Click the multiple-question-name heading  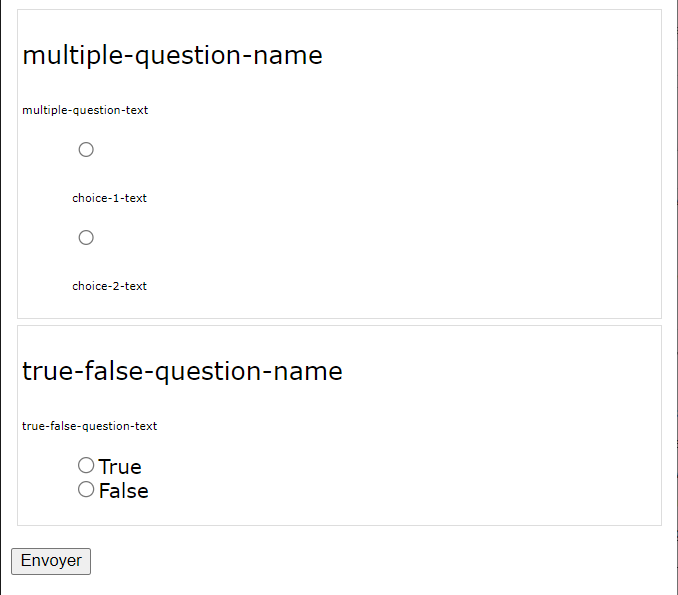(x=172, y=56)
